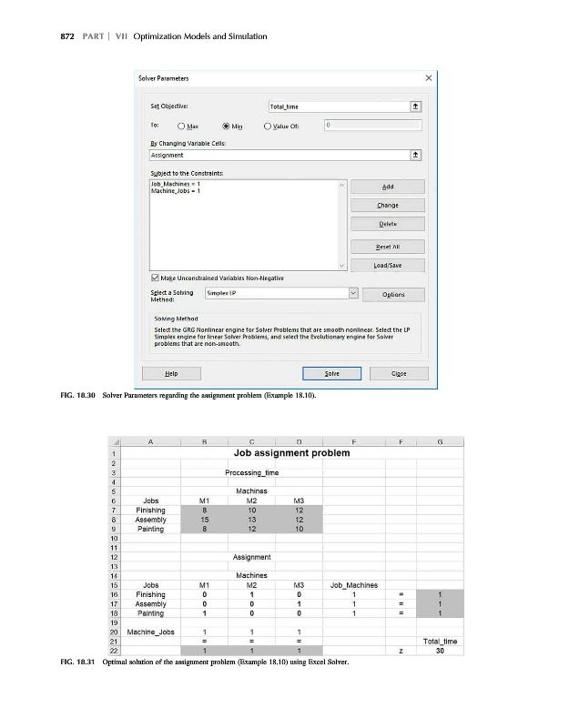
Task: Click the constraints list scroll-up arrow
Action: coord(341,186)
